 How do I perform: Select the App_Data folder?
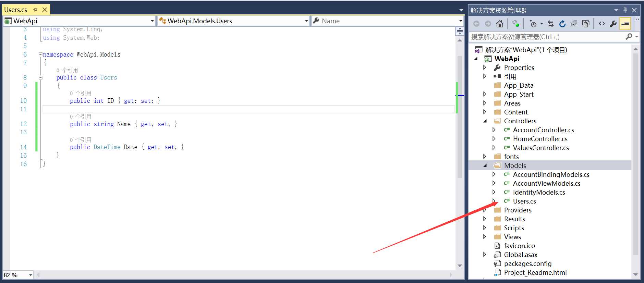click(x=519, y=85)
